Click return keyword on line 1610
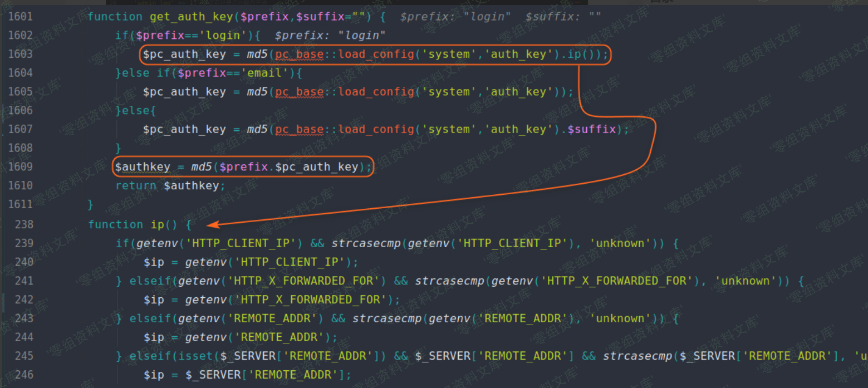This screenshot has width=868, height=388. [136, 186]
